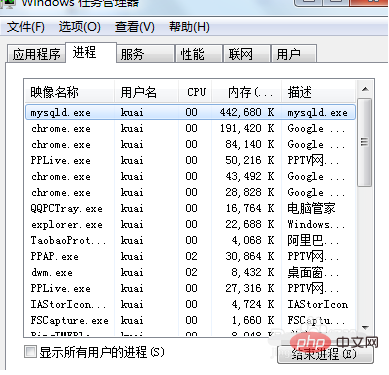The height and width of the screenshot is (375, 389).
Task: Open the 帮助(H) menu
Action: tap(189, 27)
